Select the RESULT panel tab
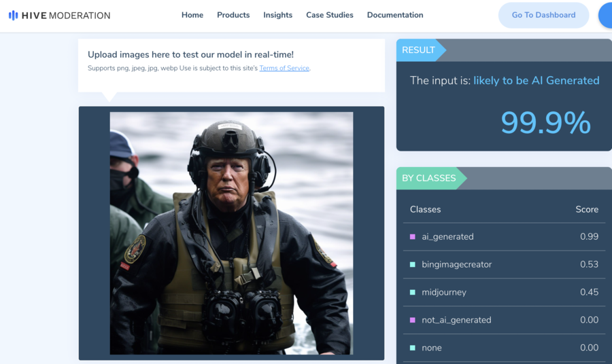The height and width of the screenshot is (364, 612). [421, 50]
